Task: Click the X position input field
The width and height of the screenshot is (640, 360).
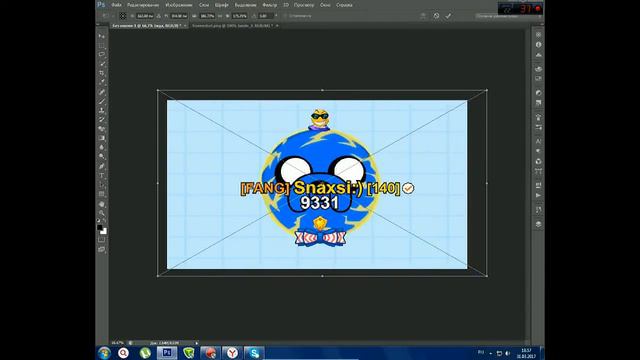Action: click(145, 16)
